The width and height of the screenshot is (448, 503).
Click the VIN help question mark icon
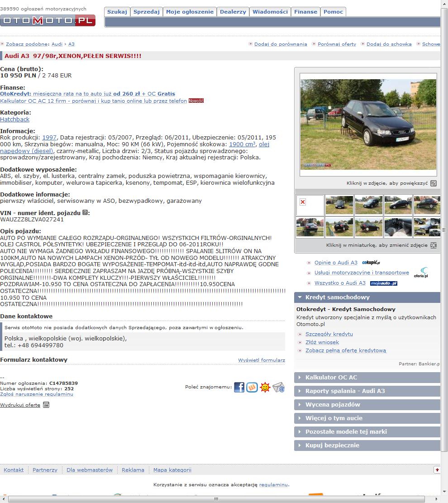click(x=85, y=212)
